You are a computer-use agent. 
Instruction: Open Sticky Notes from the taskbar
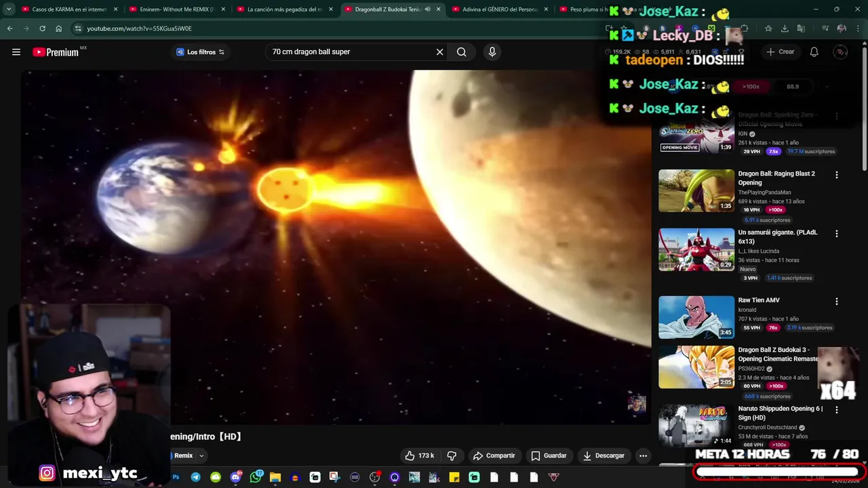click(454, 477)
